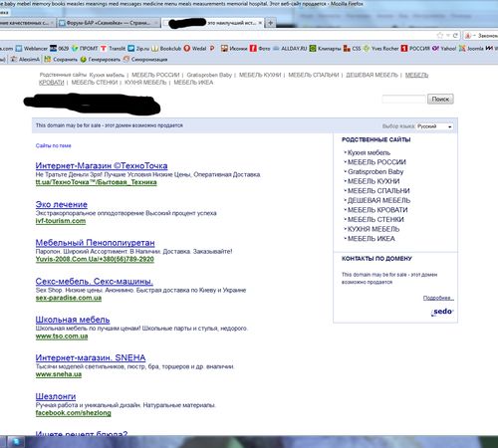Viewport: 498px width, 448px height.
Task: Click the sedo logo
Action: [442, 312]
